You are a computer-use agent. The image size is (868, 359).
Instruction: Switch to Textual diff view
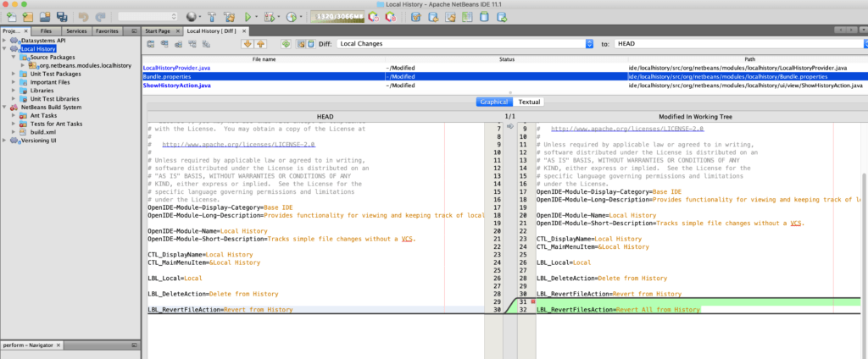point(530,102)
